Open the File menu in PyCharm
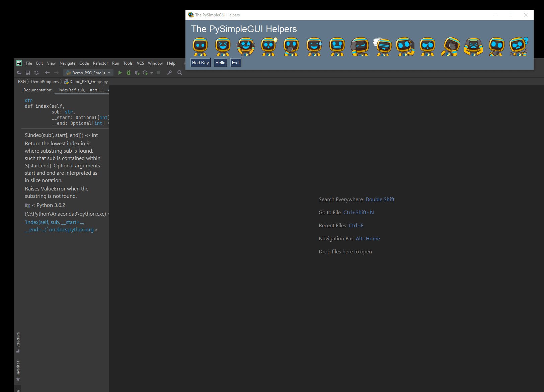The image size is (544, 392). click(29, 63)
